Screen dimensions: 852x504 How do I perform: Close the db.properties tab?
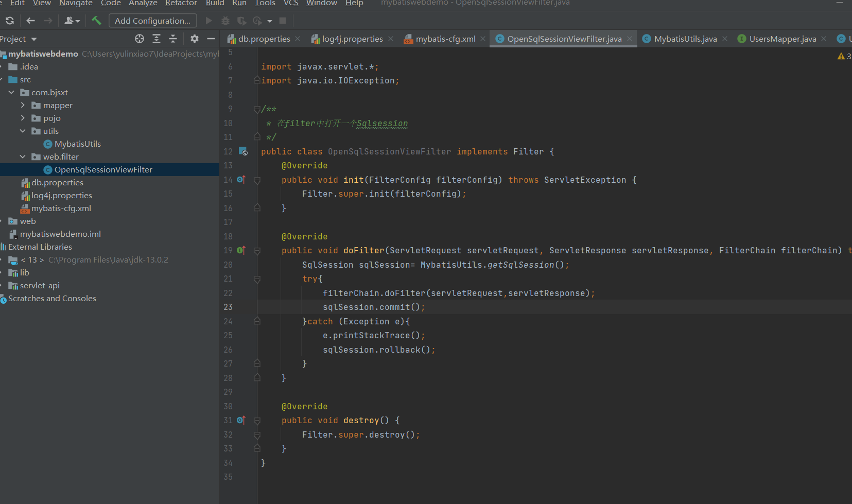(x=298, y=39)
